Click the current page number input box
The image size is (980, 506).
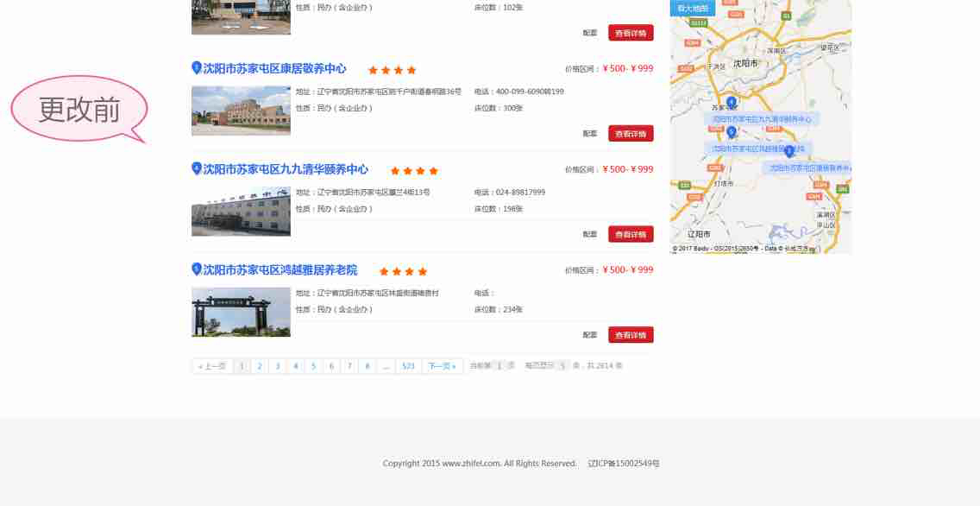499,366
